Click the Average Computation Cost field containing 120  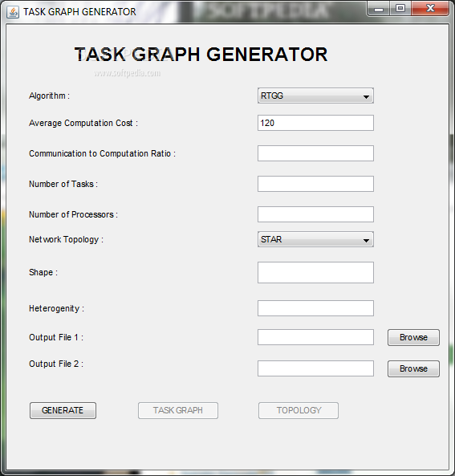pyautogui.click(x=315, y=123)
